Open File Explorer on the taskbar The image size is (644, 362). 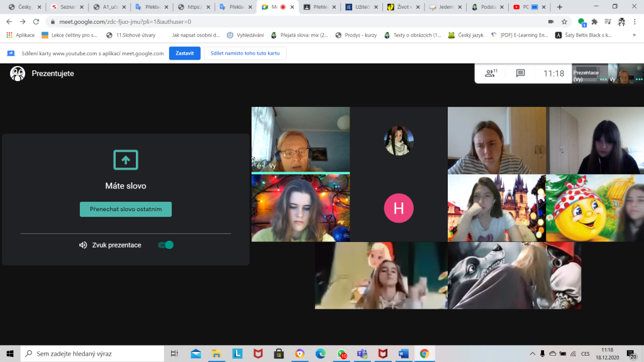(x=216, y=353)
